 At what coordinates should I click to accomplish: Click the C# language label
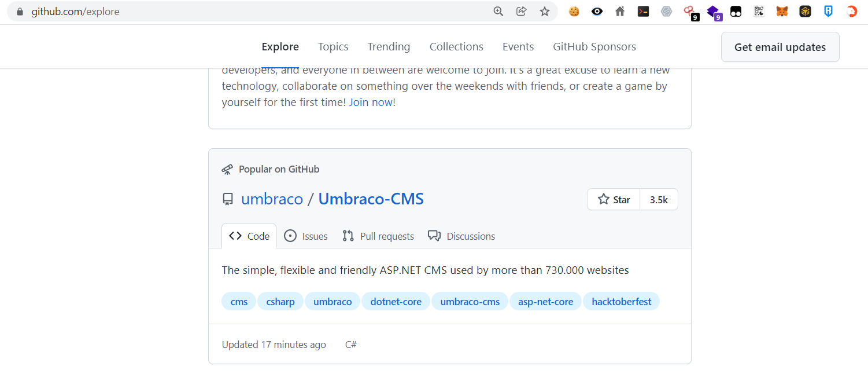pos(351,345)
